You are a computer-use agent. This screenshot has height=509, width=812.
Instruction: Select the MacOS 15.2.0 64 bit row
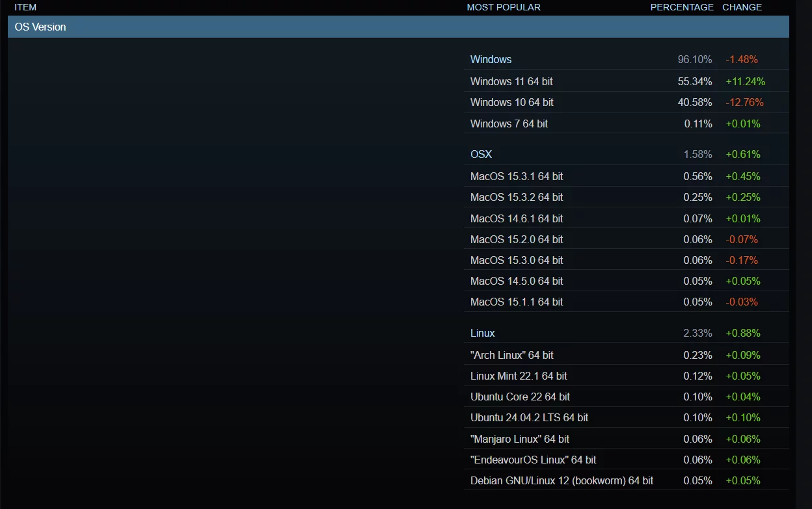tap(627, 239)
